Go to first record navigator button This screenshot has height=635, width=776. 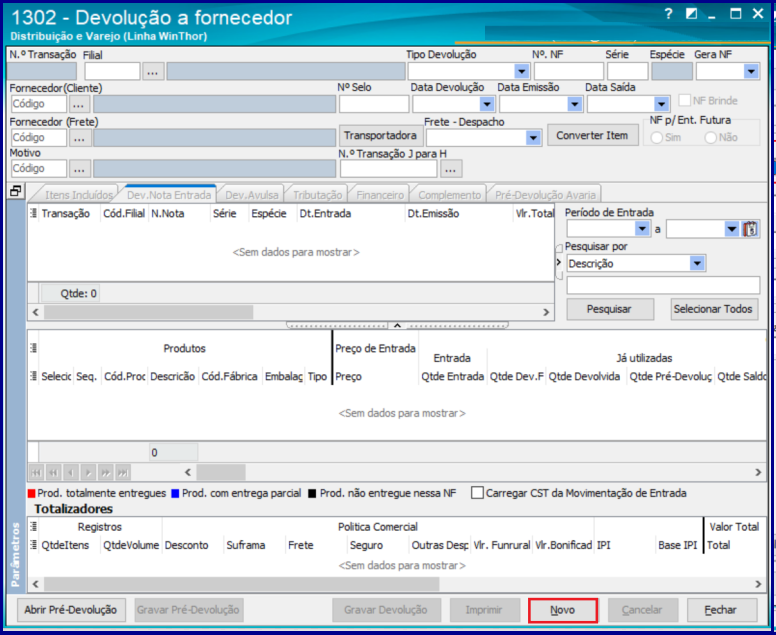pyautogui.click(x=36, y=473)
